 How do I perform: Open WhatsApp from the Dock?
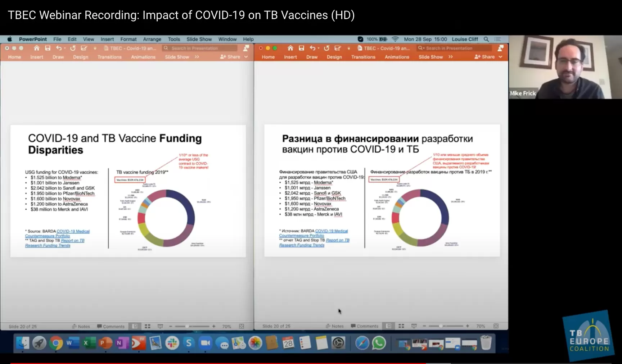(379, 343)
